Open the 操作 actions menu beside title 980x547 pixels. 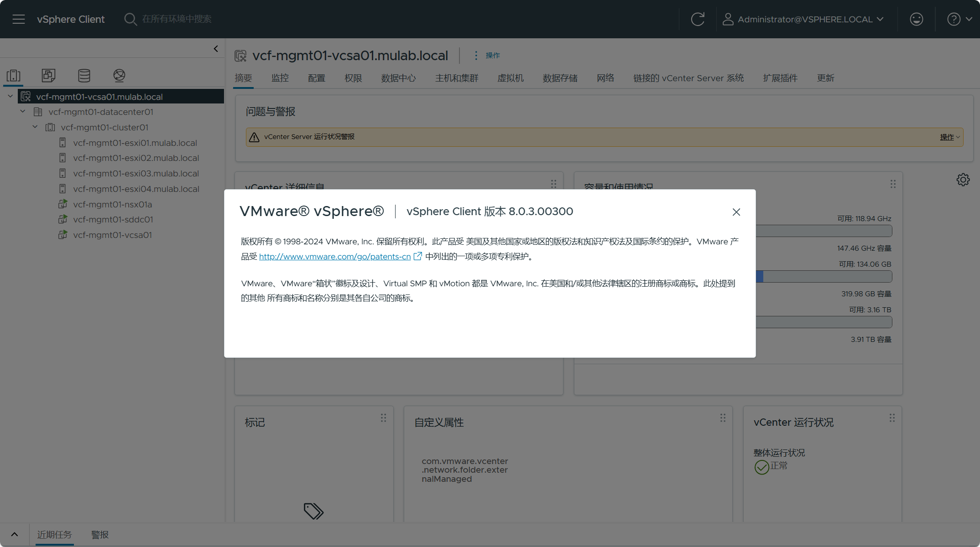point(487,56)
